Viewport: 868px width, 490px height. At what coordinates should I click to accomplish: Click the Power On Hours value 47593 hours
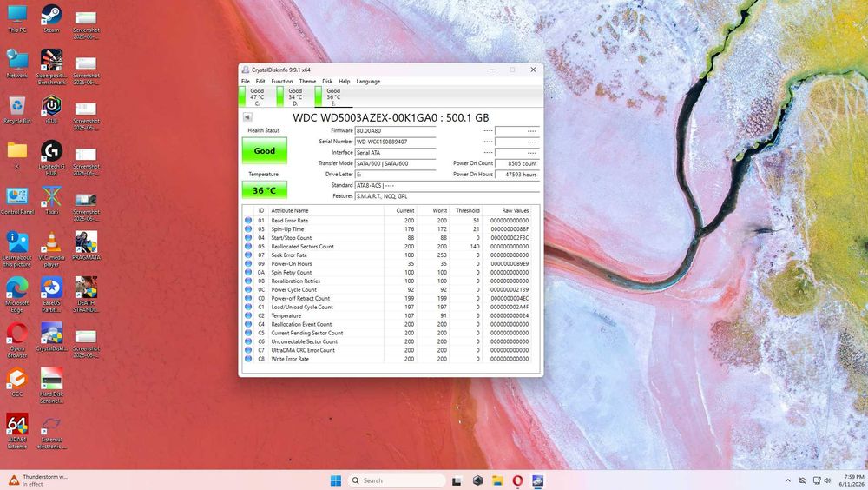516,175
